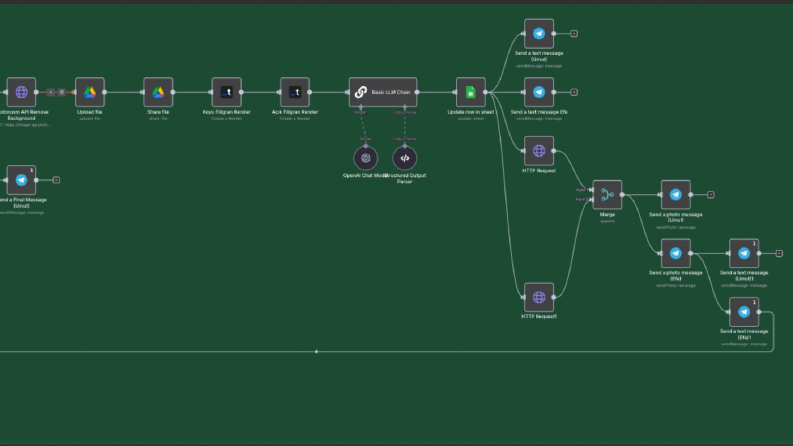The width and height of the screenshot is (793, 446).
Task: Click the 'upload: file' subtitle text
Action: click(x=90, y=118)
